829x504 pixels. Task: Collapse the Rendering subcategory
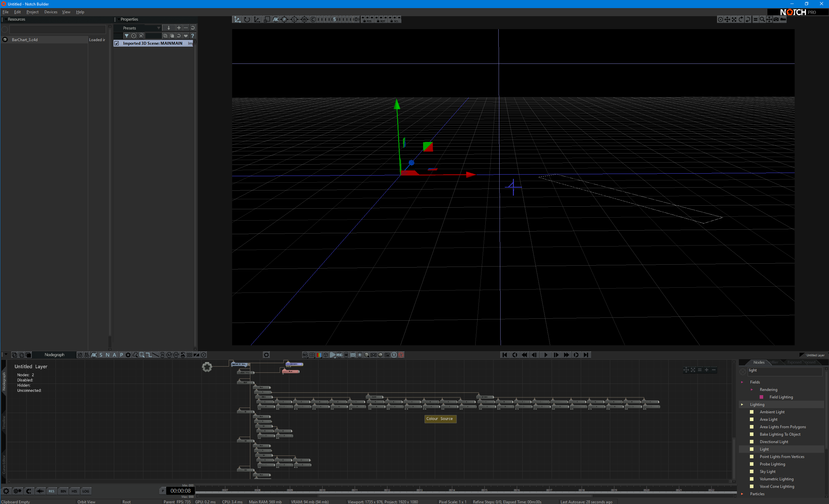[x=752, y=389]
